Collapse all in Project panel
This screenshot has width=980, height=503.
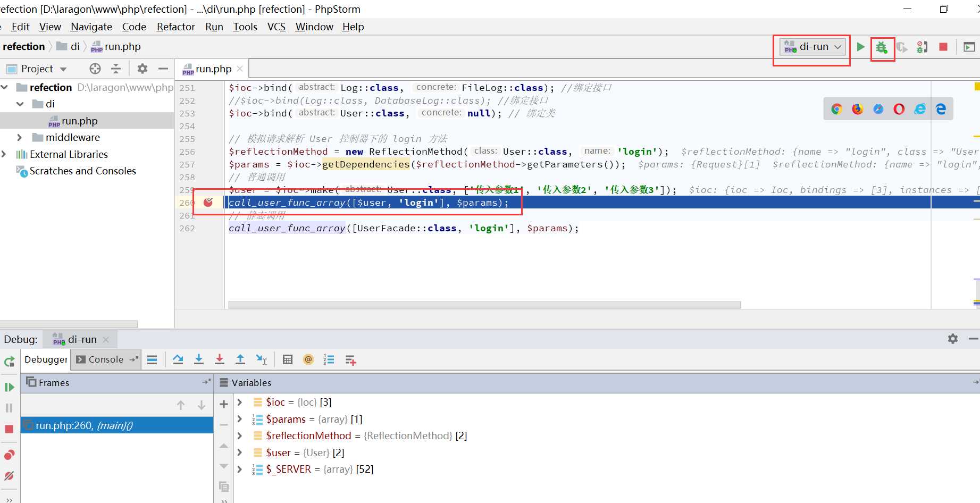(x=116, y=69)
